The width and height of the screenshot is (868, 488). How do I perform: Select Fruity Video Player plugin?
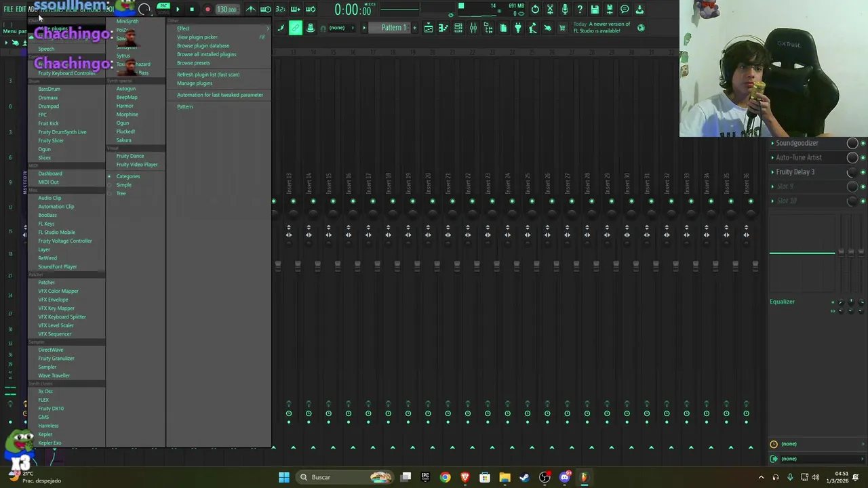(x=136, y=165)
